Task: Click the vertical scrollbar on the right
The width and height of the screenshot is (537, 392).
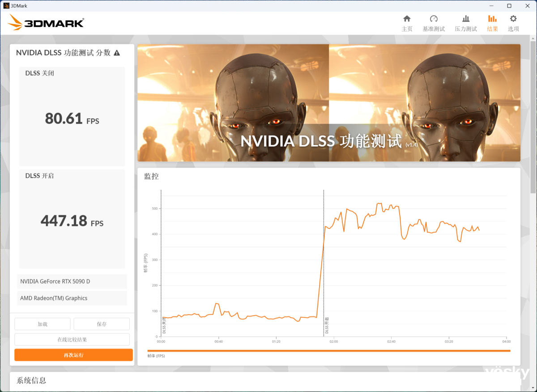Action: point(533,116)
